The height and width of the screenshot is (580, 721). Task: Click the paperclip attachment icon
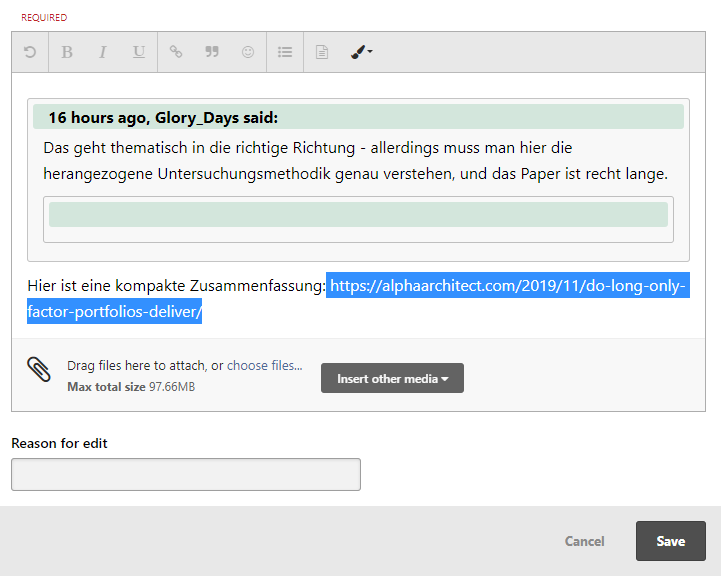tap(38, 370)
